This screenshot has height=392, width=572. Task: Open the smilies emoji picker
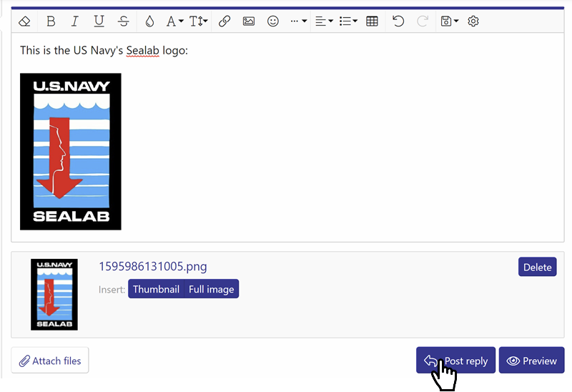pos(273,21)
